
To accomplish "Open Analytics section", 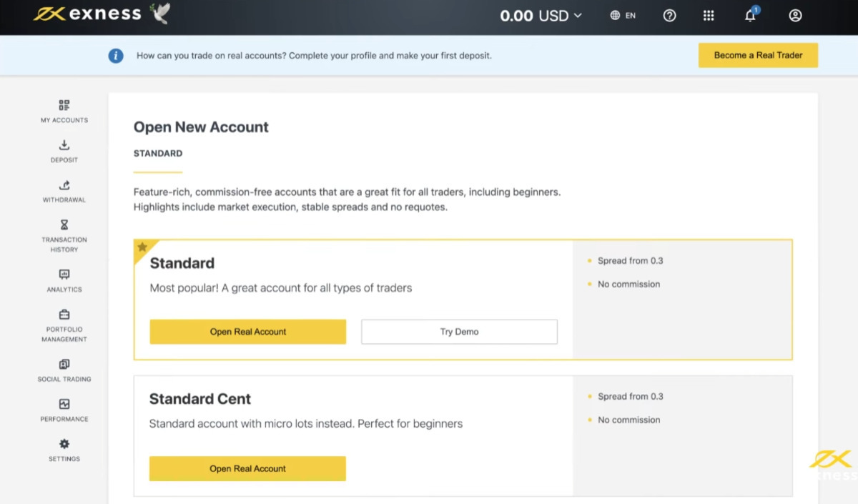I will tap(64, 281).
